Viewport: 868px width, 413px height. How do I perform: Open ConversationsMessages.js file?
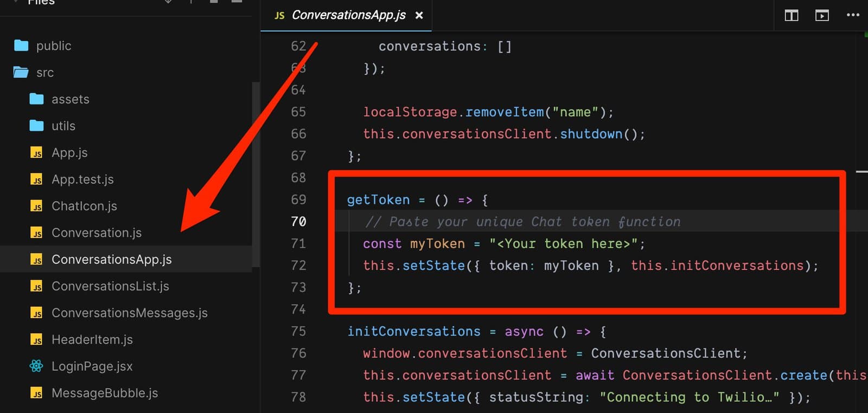[129, 313]
